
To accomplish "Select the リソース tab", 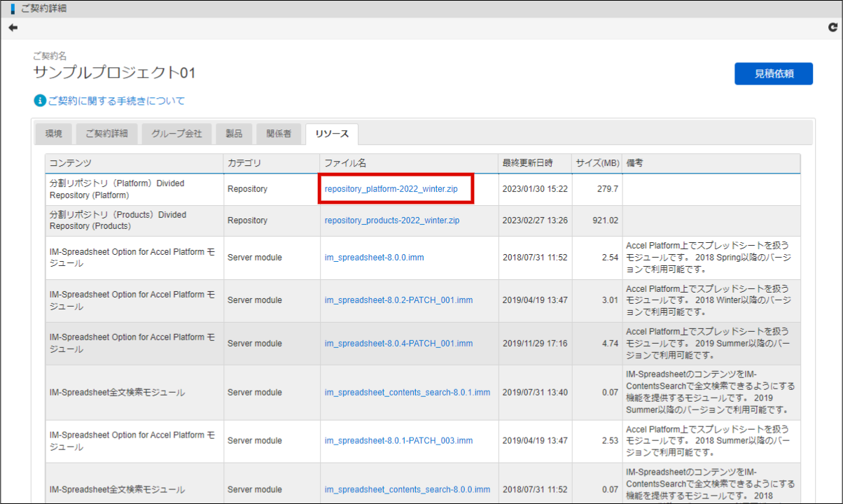I will (332, 134).
